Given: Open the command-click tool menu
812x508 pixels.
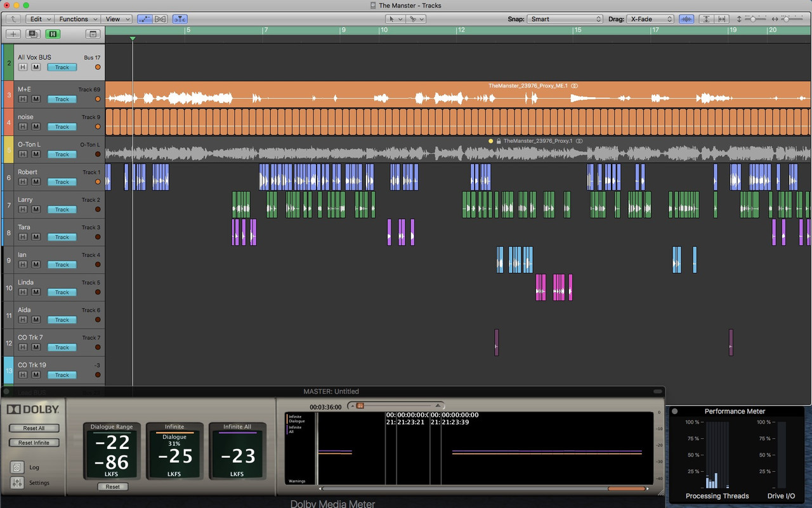Looking at the screenshot, I should tap(416, 19).
